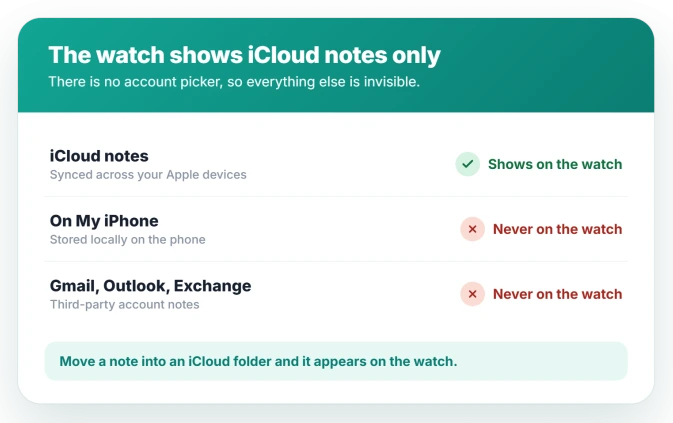Click 'Never on the watch' beside Gmail, Outlook, Exchange
Screen dimensions: 673x423
[558, 294]
